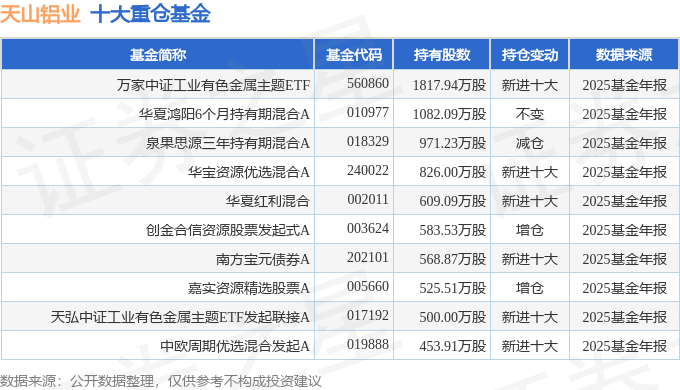Click the 数据来源 disclaimer footnote
Screen dimensions: 680x390
point(161,381)
